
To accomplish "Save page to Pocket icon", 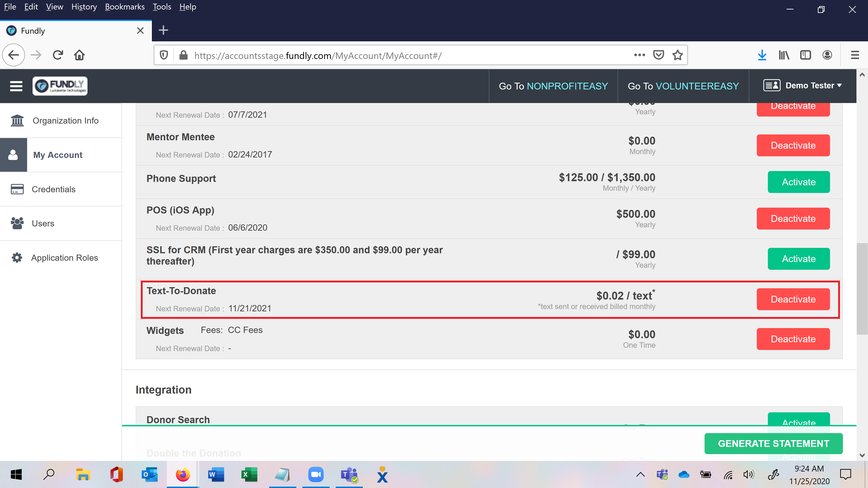I will point(658,55).
